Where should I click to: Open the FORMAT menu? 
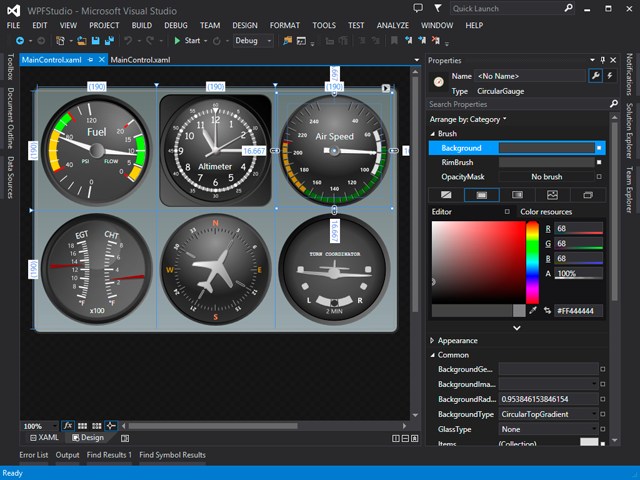click(284, 24)
